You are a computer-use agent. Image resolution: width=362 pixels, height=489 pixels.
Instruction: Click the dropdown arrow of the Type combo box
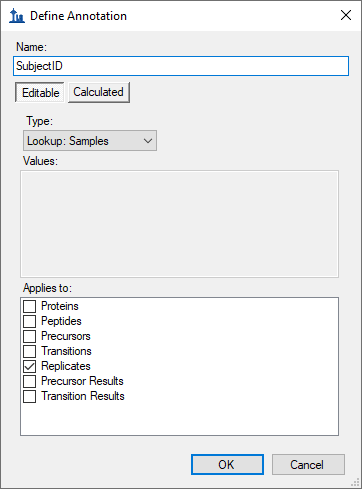click(x=148, y=141)
